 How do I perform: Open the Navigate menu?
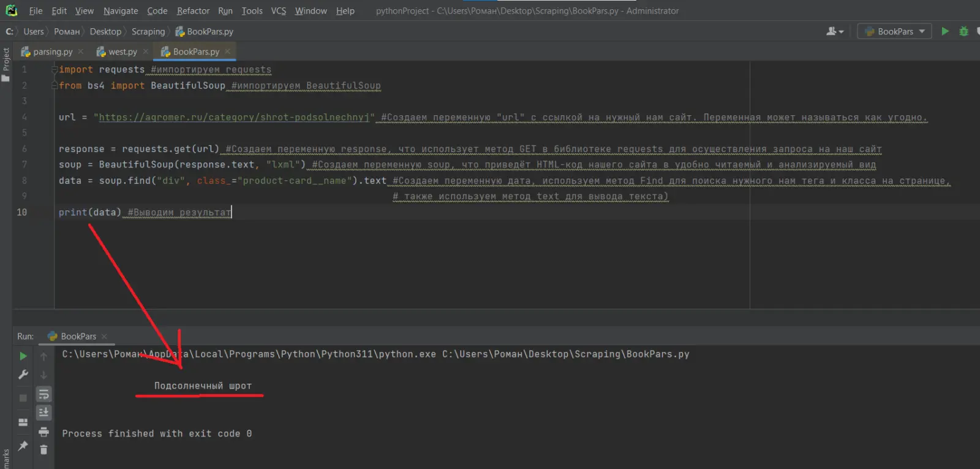(x=121, y=11)
